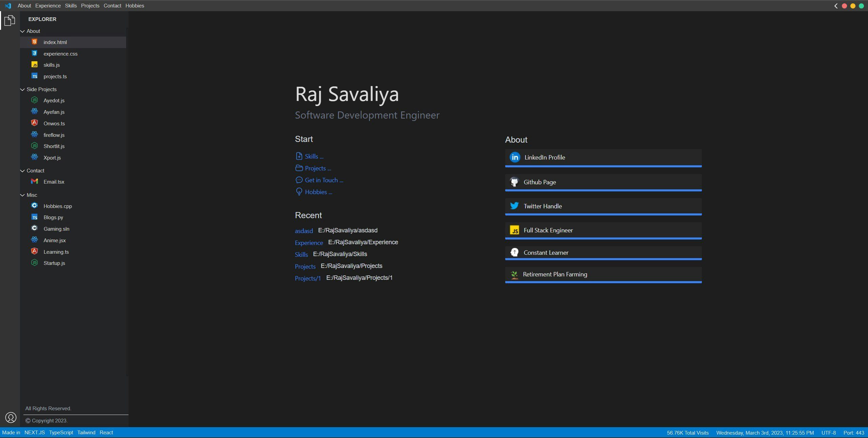The width and height of the screenshot is (868, 438).
Task: Click Port: 443 in the status bar
Action: (854, 433)
